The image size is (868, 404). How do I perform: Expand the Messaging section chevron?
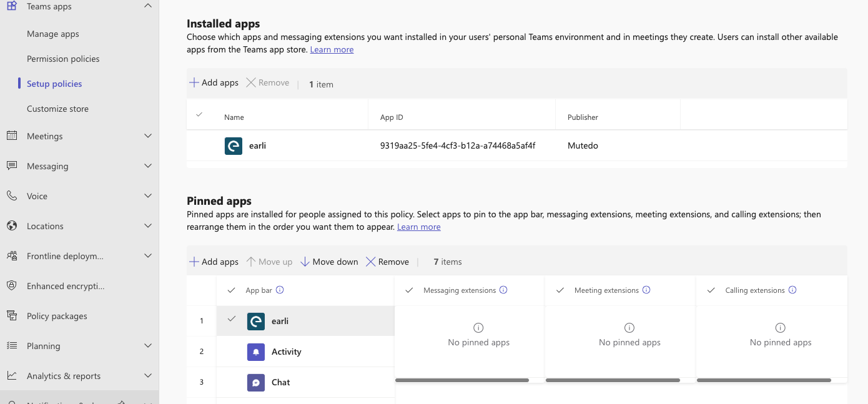[148, 166]
